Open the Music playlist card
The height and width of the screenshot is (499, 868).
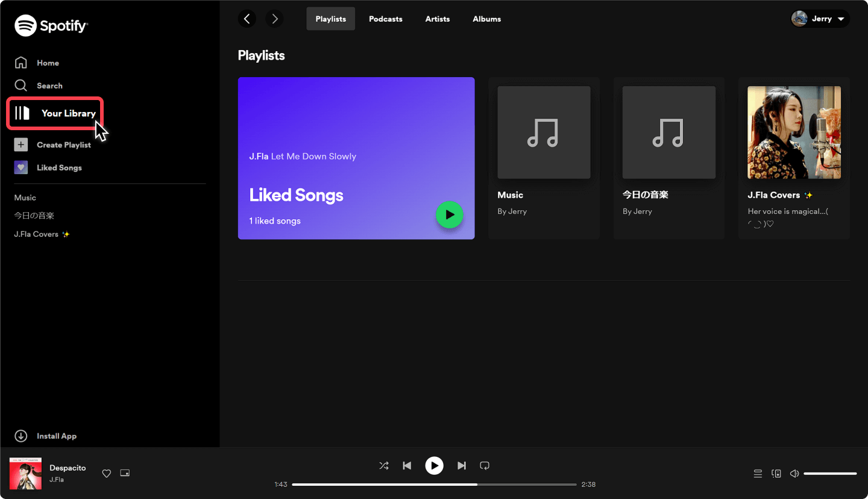click(x=544, y=158)
